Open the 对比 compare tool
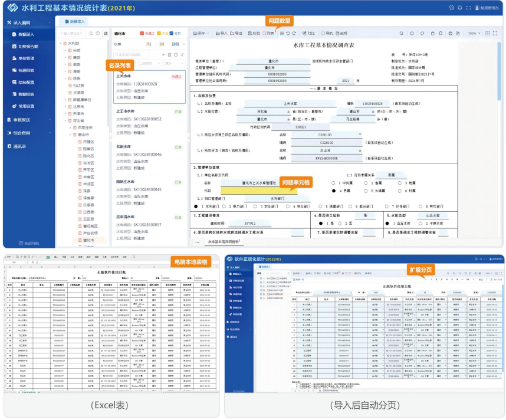The image size is (506, 420). point(308,34)
